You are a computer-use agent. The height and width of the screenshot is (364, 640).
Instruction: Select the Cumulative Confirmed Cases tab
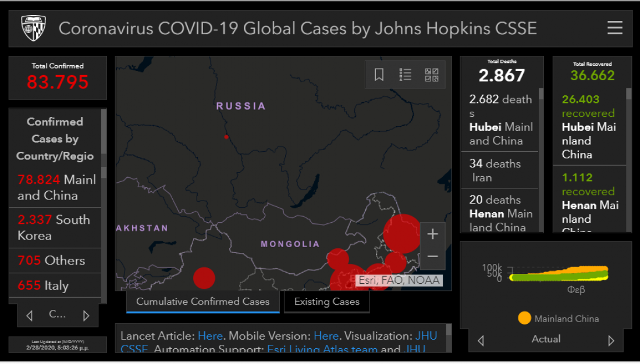[202, 302]
